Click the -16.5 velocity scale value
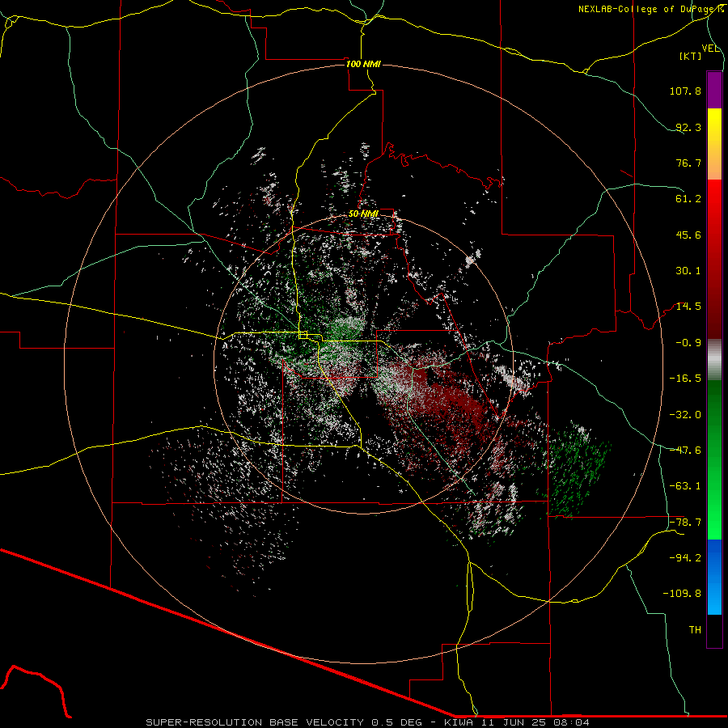728x728 pixels. tap(685, 379)
